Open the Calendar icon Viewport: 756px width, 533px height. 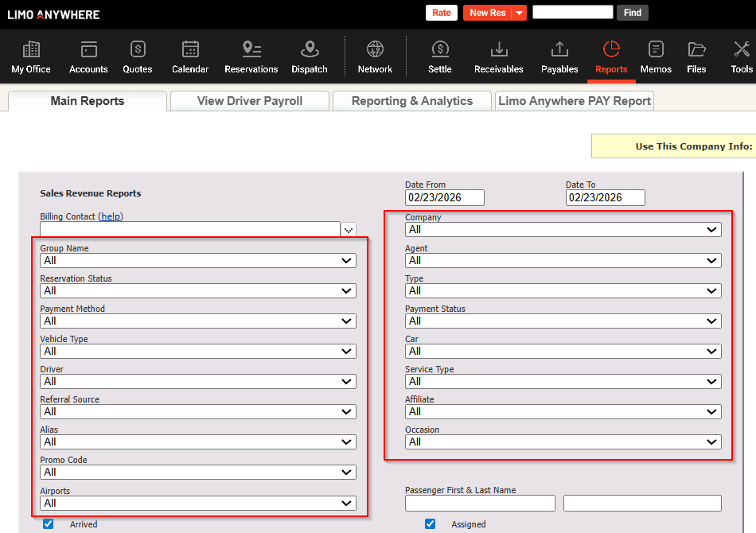pyautogui.click(x=190, y=50)
